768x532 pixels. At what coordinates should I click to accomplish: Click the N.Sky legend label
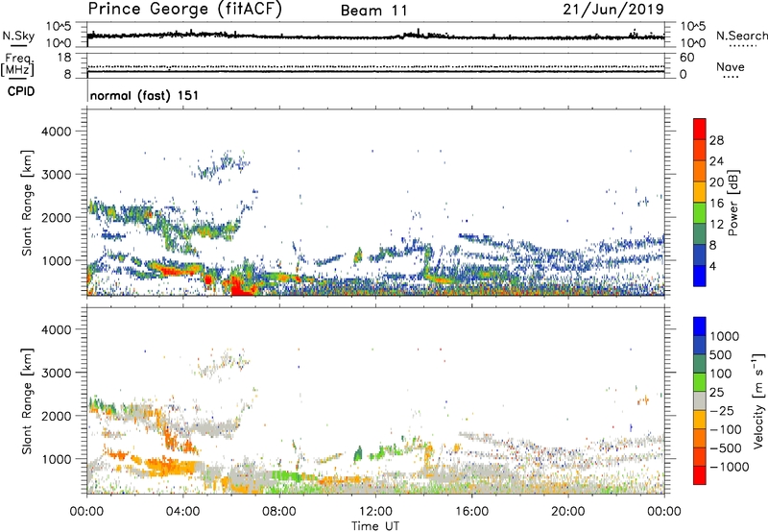(x=18, y=36)
